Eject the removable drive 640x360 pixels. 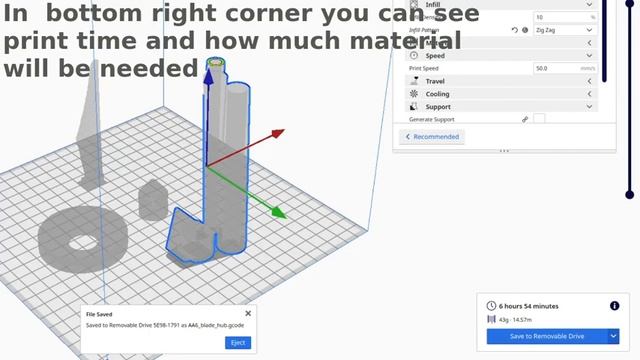(238, 343)
